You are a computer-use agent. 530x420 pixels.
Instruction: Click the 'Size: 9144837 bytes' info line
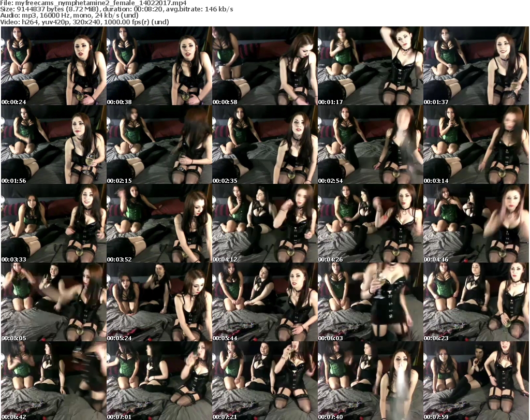coord(116,9)
